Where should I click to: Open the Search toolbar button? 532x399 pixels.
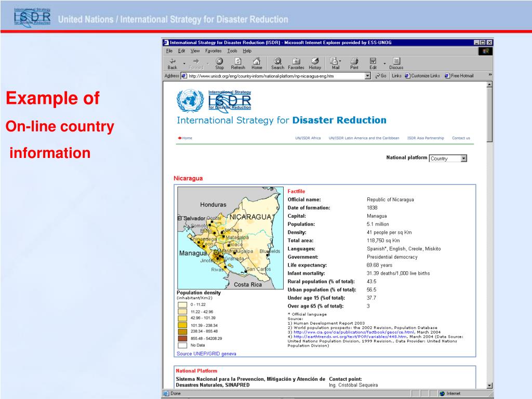click(x=277, y=63)
